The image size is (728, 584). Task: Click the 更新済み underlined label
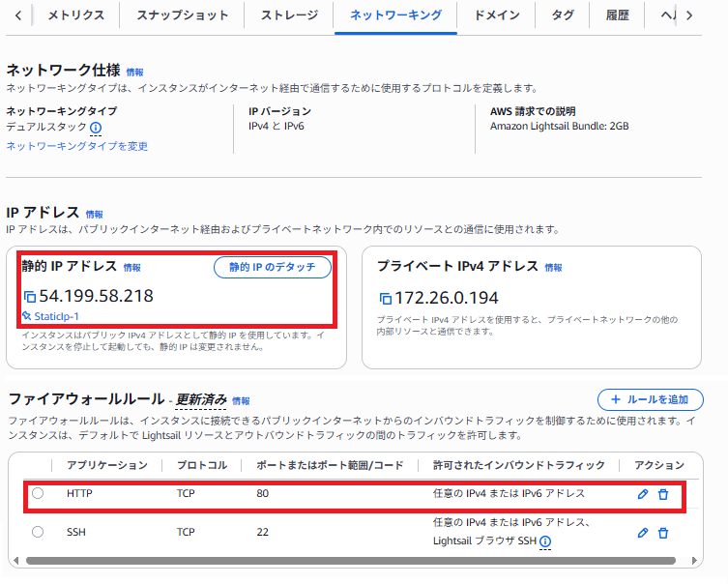tap(201, 399)
